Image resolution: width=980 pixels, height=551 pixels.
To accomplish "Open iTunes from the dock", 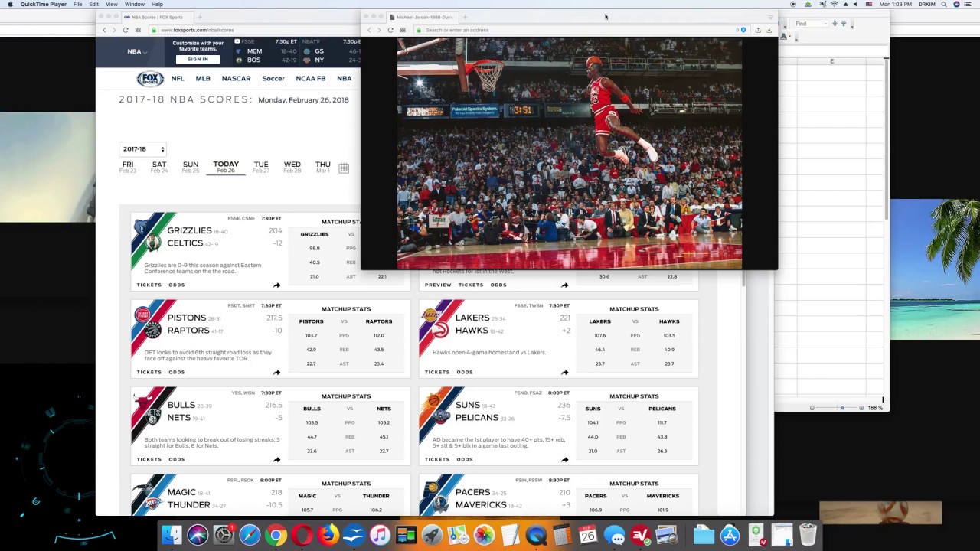I will 380,535.
